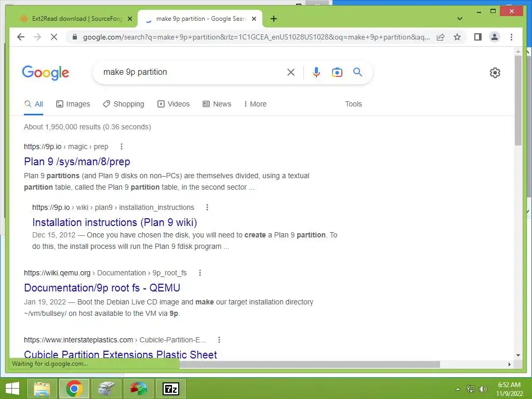Click the scroll down arrow
The width and height of the screenshot is (532, 399).
point(518,355)
